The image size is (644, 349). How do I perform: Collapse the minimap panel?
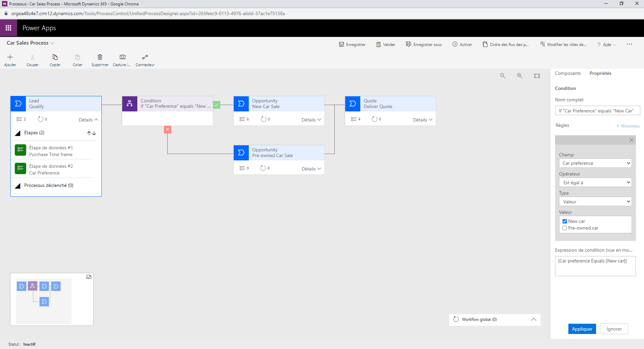point(89,277)
